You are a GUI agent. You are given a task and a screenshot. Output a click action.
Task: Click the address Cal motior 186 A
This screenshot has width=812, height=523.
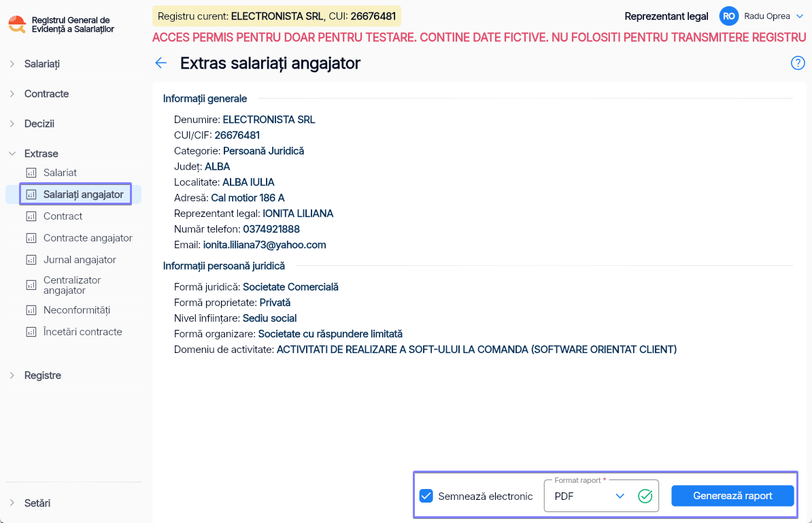(x=248, y=198)
